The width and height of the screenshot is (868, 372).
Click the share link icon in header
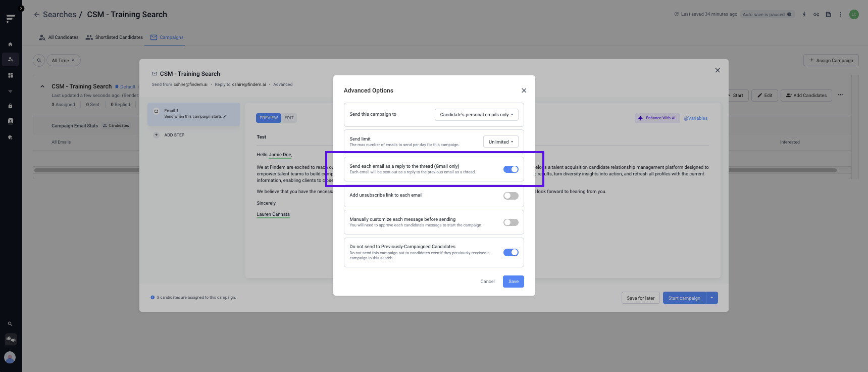816,15
